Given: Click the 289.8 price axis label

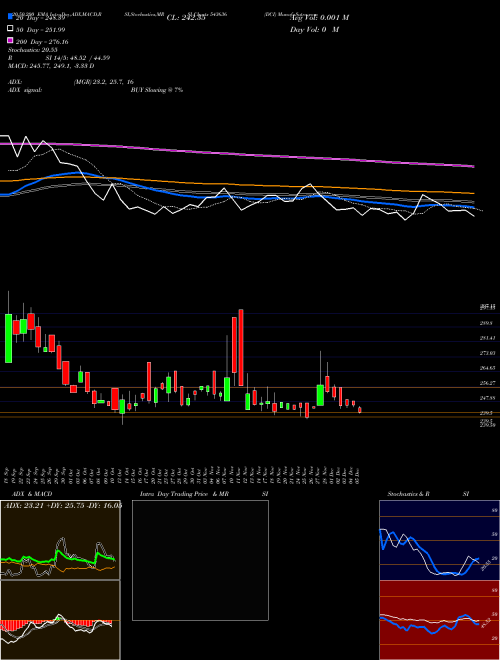Looking at the screenshot, I should coord(487,323).
